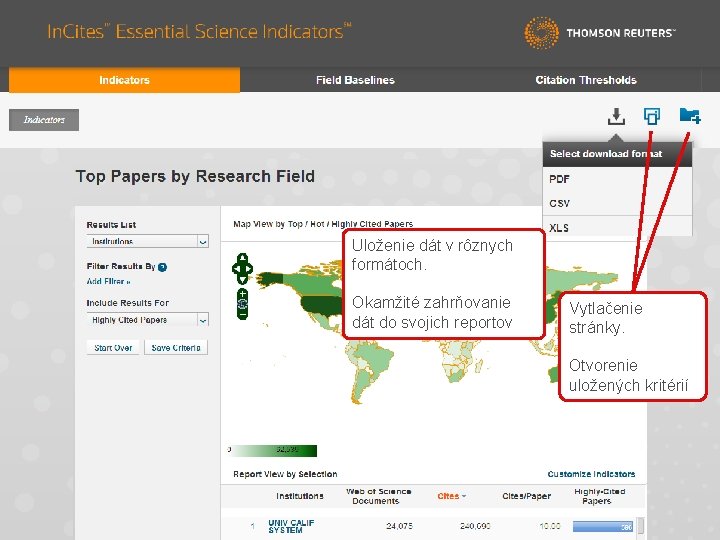Click the Save Criteria button
This screenshot has width=720, height=540.
click(x=176, y=348)
